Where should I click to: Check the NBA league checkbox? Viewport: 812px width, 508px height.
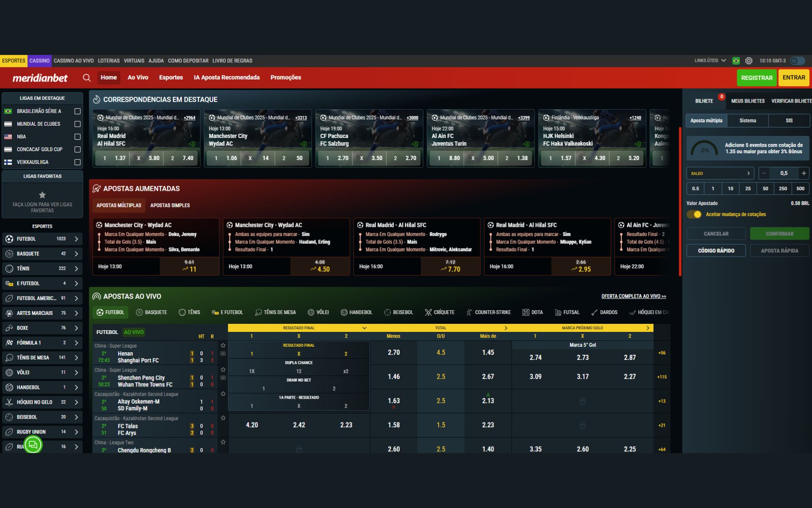tap(77, 137)
